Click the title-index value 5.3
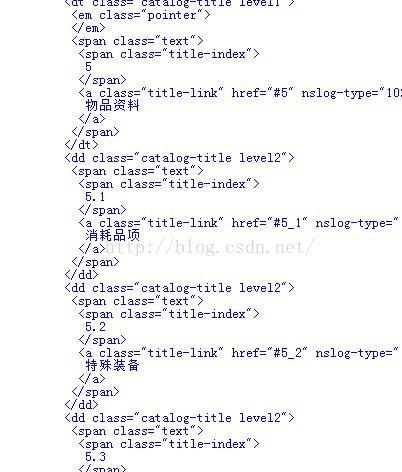This screenshot has height=472, width=402. coord(95,457)
